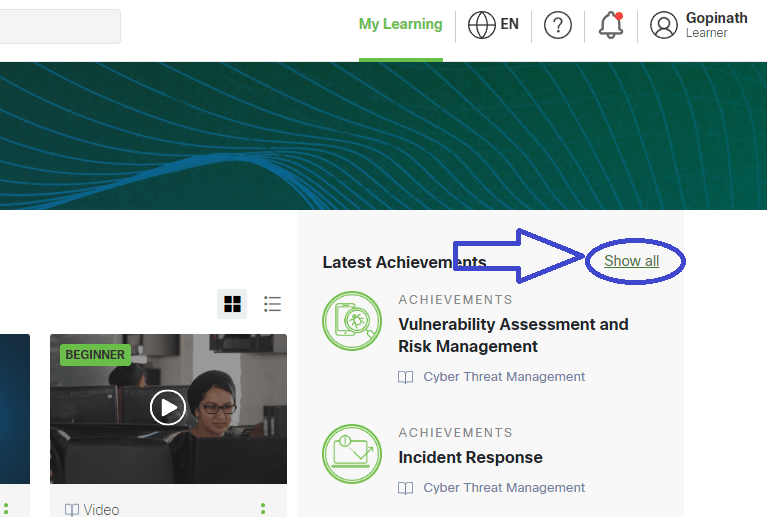The height and width of the screenshot is (517, 767).
Task: Open the Incident Response achievement title
Action: [x=470, y=457]
